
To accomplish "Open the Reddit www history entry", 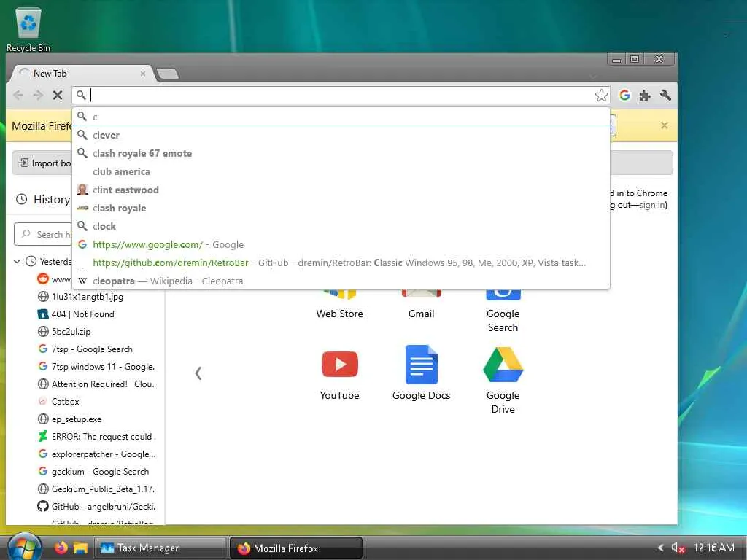I will click(x=54, y=279).
